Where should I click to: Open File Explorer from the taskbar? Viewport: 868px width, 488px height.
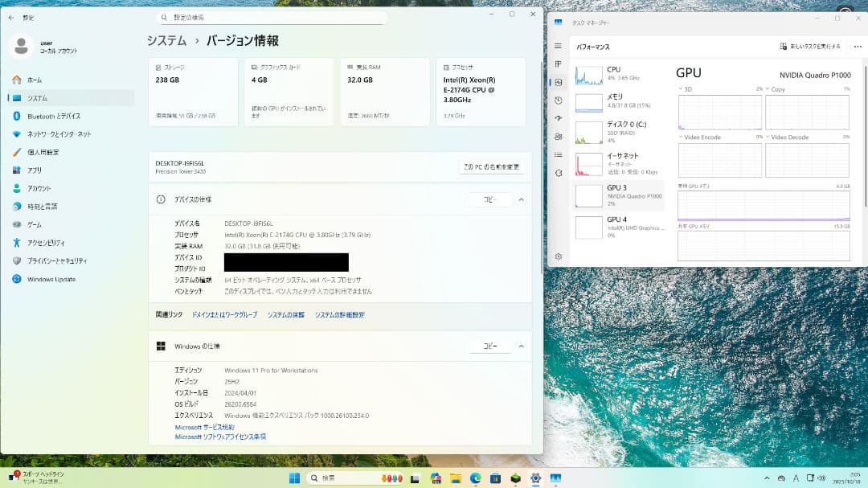[456, 479]
